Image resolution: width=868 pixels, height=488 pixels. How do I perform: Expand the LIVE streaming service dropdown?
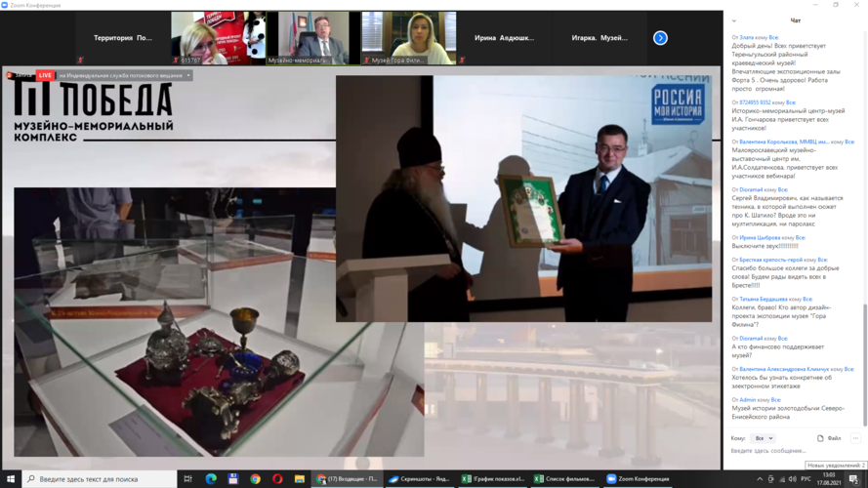188,75
